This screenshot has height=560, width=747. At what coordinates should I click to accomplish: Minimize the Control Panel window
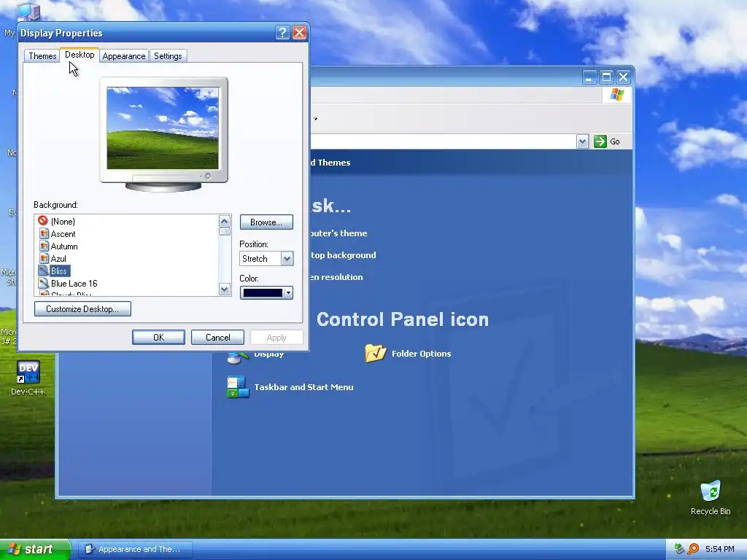click(x=589, y=77)
